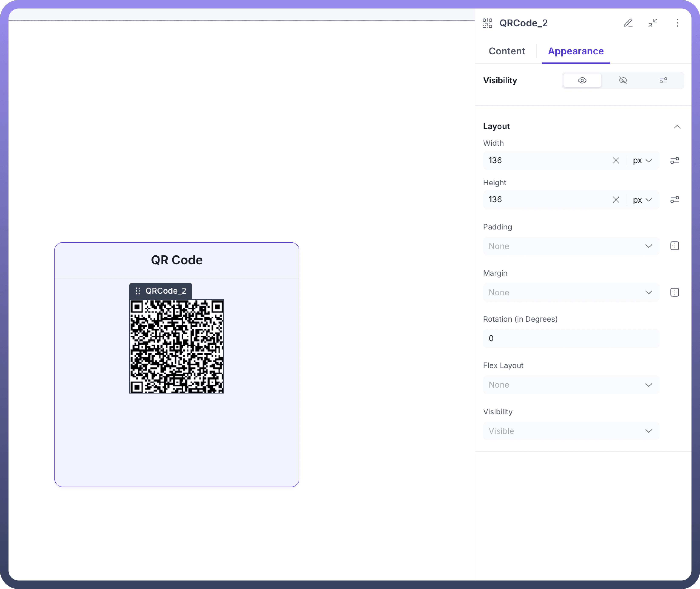Open the Padding individual sides icon
The image size is (700, 589).
coord(674,246)
